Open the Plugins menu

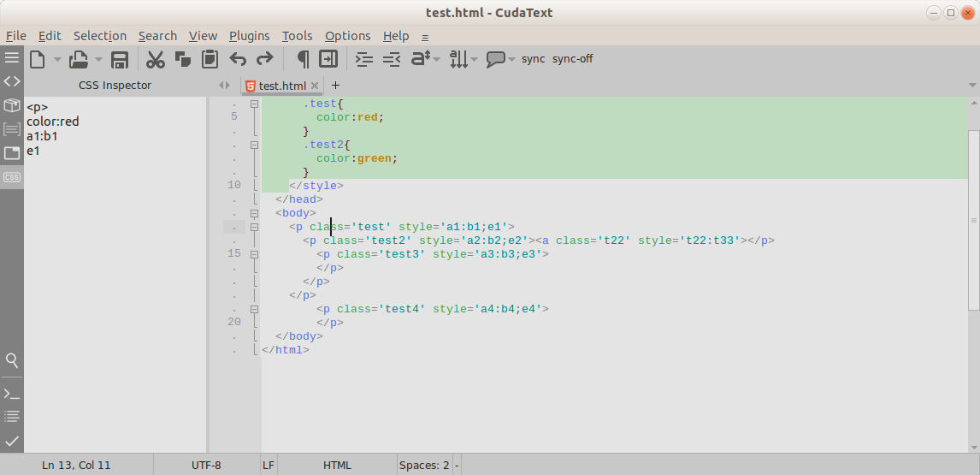pos(249,36)
